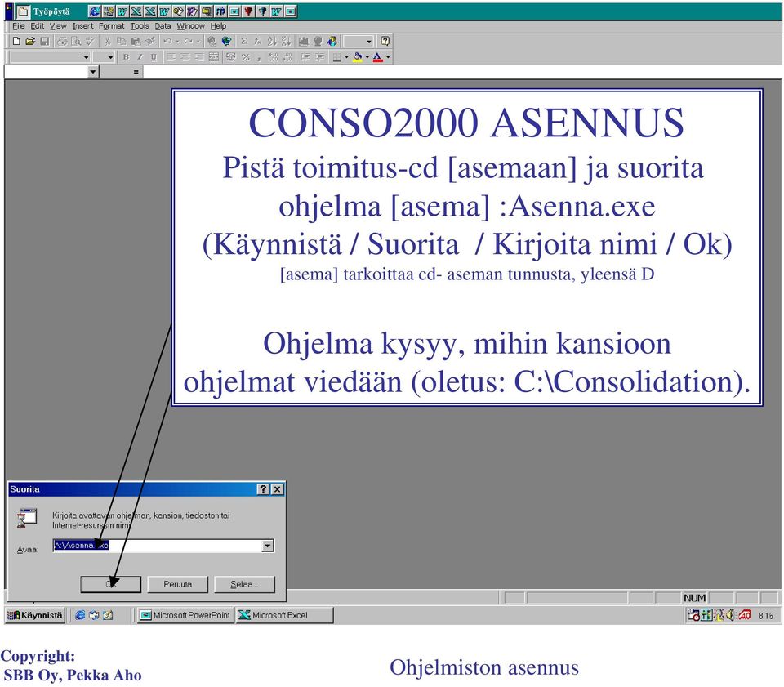Click the New workbook icon

(16, 41)
